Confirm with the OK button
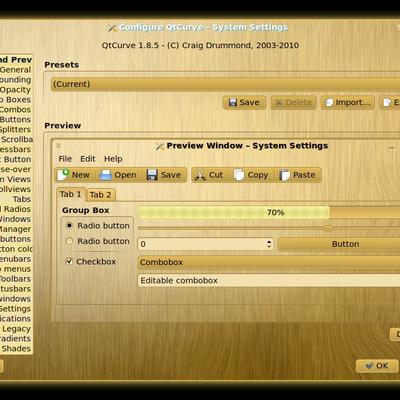Image resolution: width=400 pixels, height=400 pixels. coord(377,366)
